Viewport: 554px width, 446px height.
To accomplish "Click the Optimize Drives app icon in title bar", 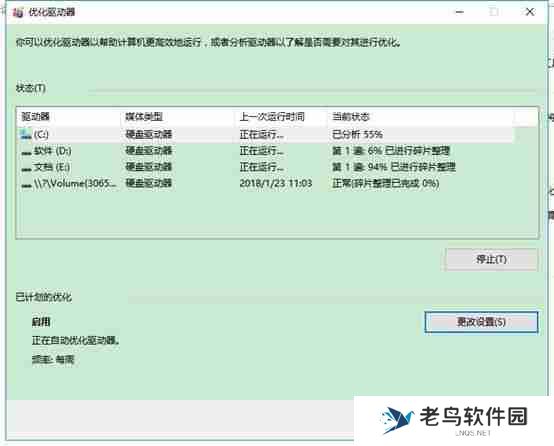I will pos(18,12).
